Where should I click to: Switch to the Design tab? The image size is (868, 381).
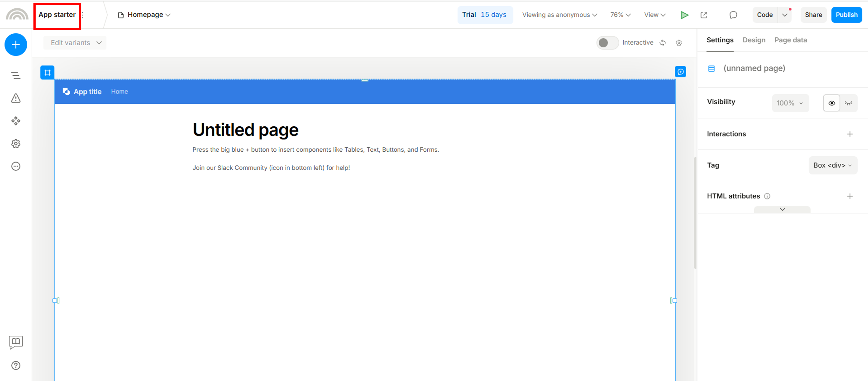pyautogui.click(x=754, y=40)
